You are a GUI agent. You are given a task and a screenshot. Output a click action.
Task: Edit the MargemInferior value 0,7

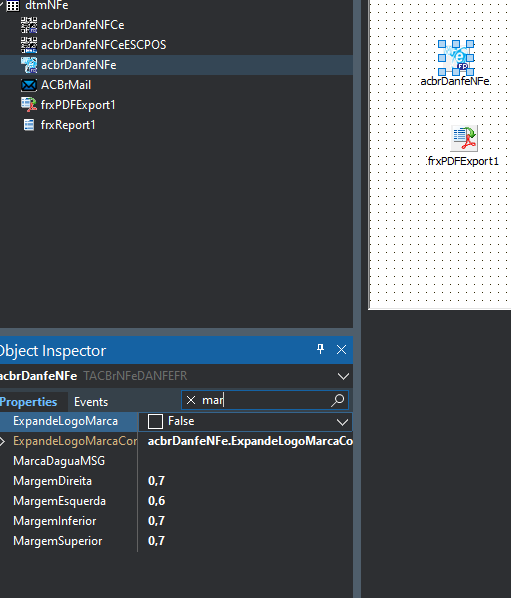156,521
